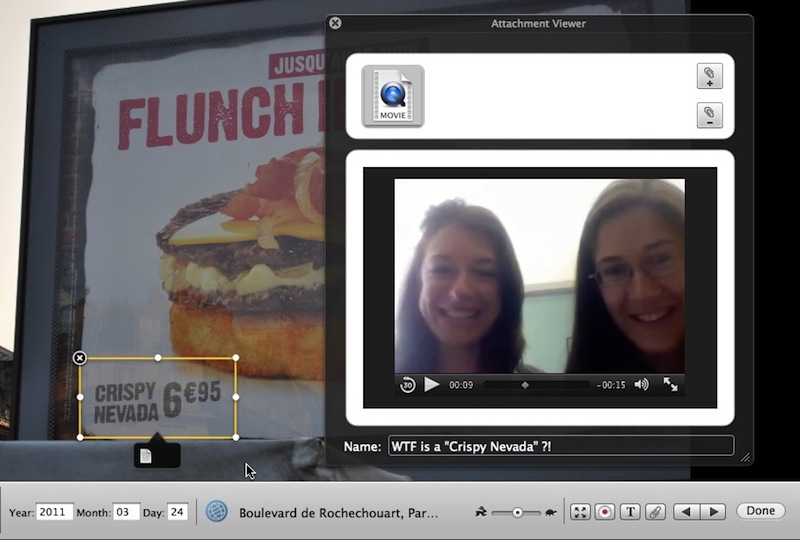This screenshot has height=540, width=800.
Task: Play the attached movie
Action: coord(432,384)
